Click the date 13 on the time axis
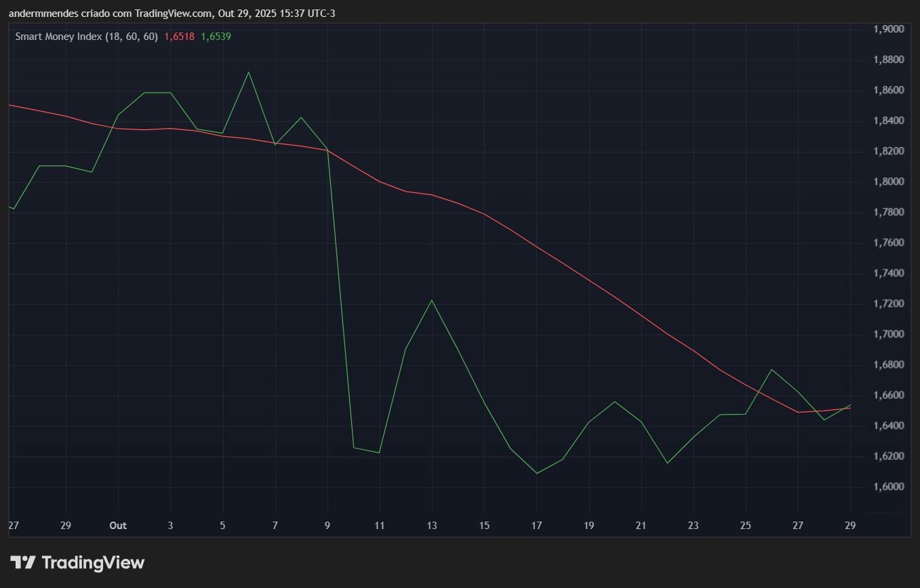Image resolution: width=920 pixels, height=588 pixels. click(x=432, y=525)
